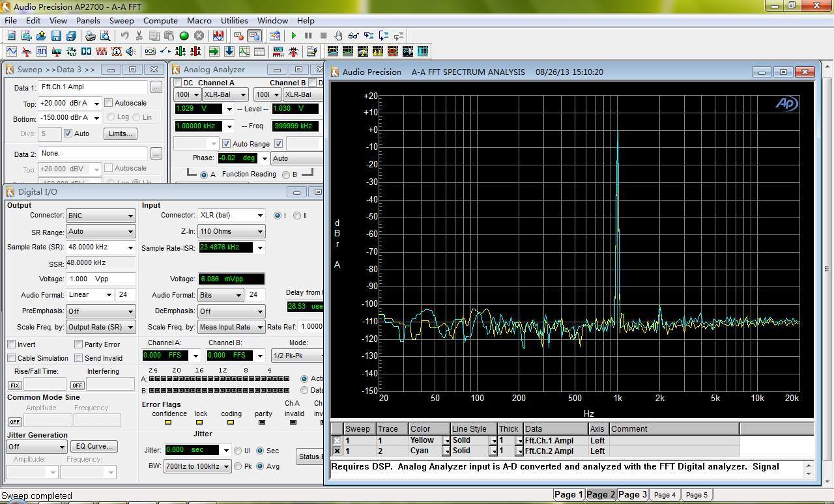Image resolution: width=834 pixels, height=504 pixels.
Task: Open Jitter BW 700Hz to 100kHz dropdown
Action: tap(198, 466)
